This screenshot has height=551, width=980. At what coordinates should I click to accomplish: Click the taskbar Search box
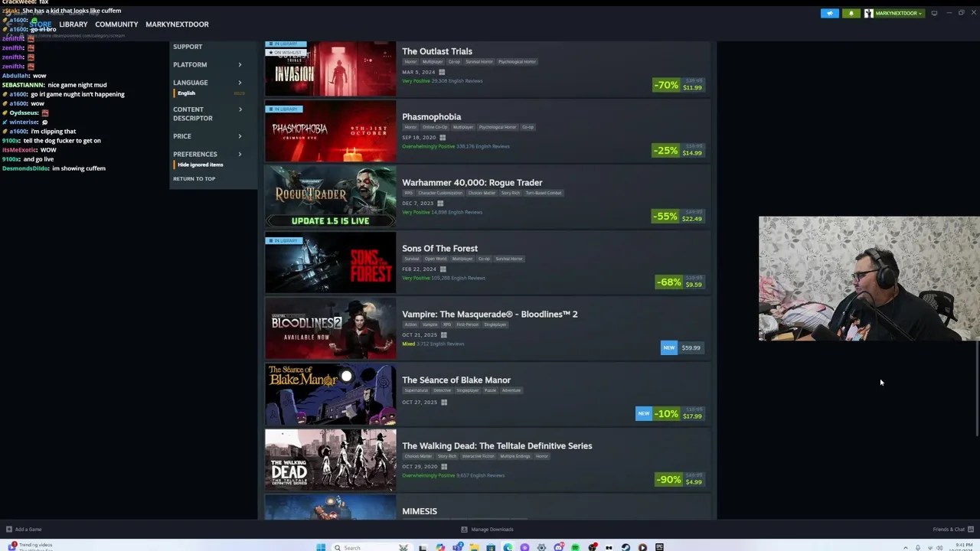[373, 547]
